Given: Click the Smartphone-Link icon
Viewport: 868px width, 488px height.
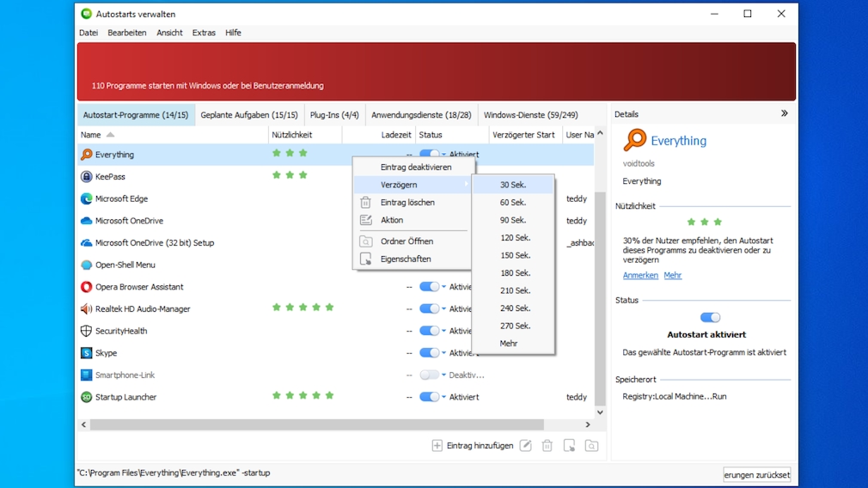Looking at the screenshot, I should (86, 375).
